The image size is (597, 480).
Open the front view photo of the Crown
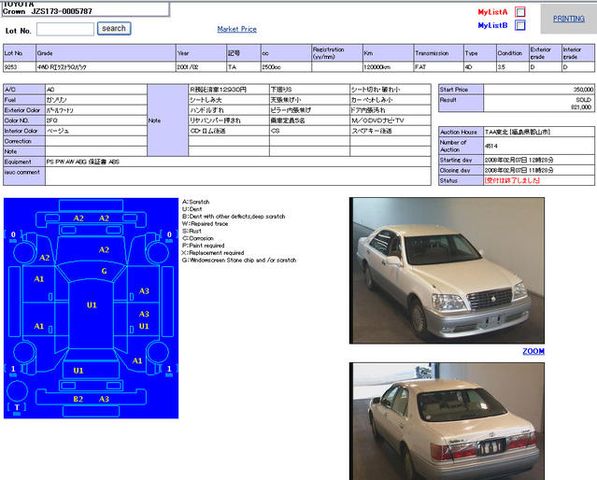click(x=447, y=270)
